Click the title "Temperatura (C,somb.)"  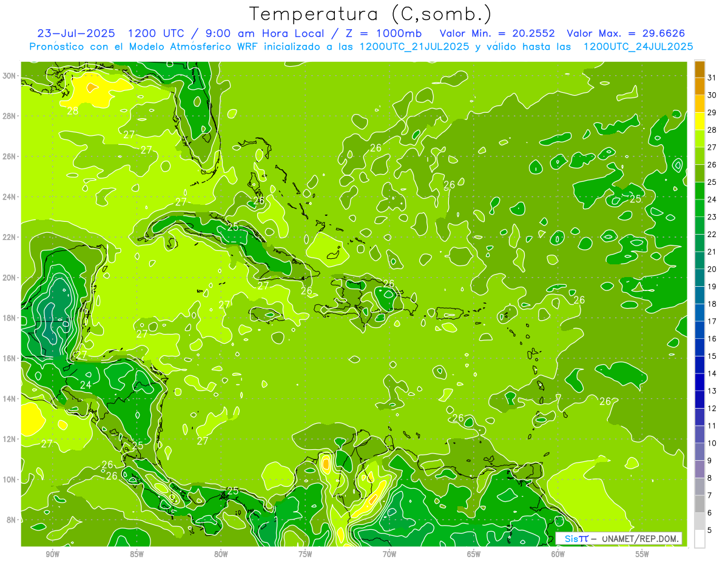371,15
